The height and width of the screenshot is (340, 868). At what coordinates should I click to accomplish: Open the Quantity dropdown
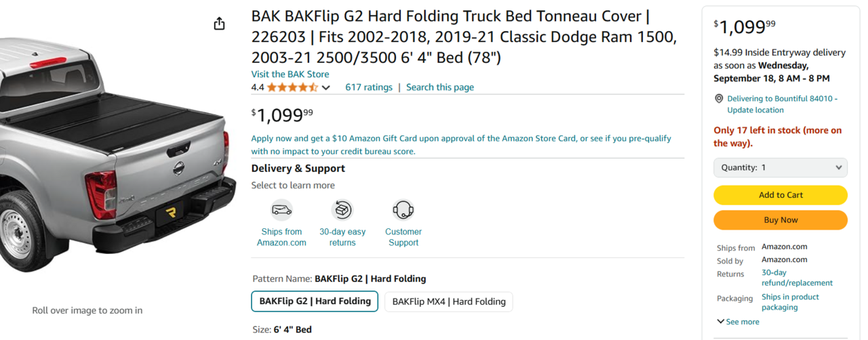(780, 167)
